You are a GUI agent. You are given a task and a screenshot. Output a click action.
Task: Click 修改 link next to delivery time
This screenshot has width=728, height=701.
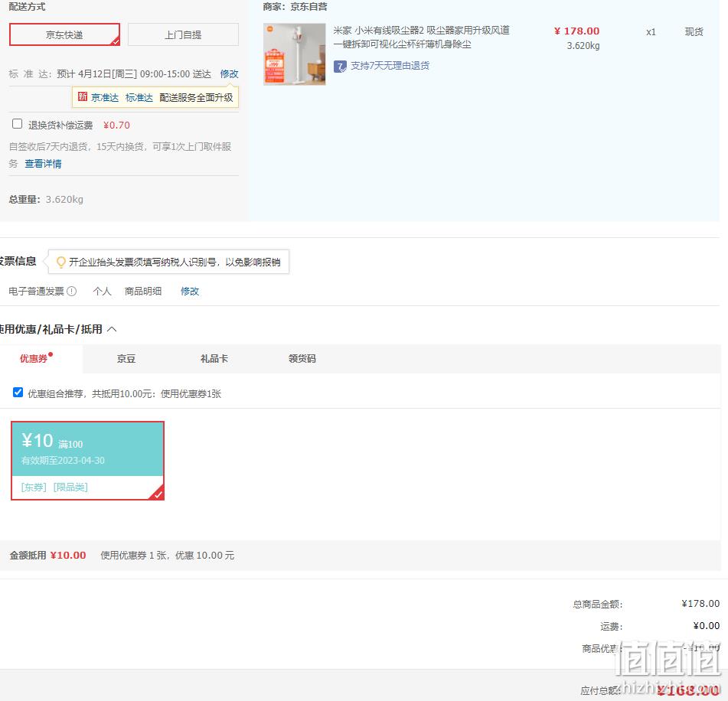coord(230,73)
